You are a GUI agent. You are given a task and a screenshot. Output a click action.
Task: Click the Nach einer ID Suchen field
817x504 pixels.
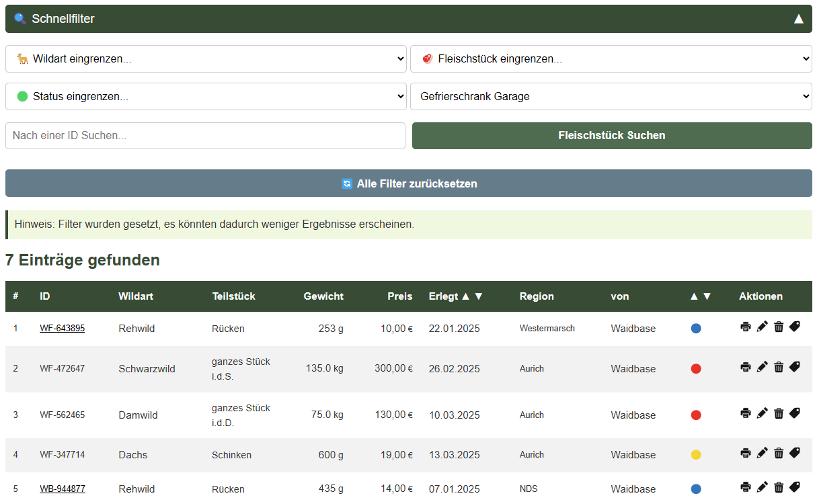[x=205, y=136]
